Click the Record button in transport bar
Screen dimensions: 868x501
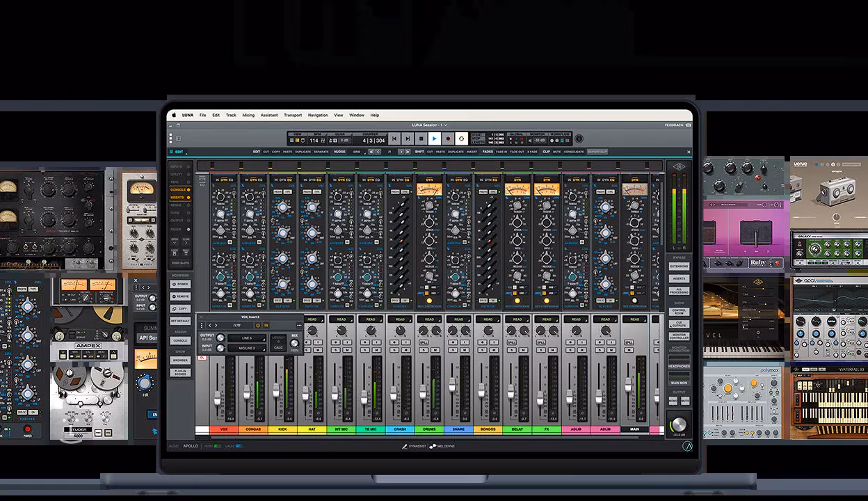pos(447,139)
